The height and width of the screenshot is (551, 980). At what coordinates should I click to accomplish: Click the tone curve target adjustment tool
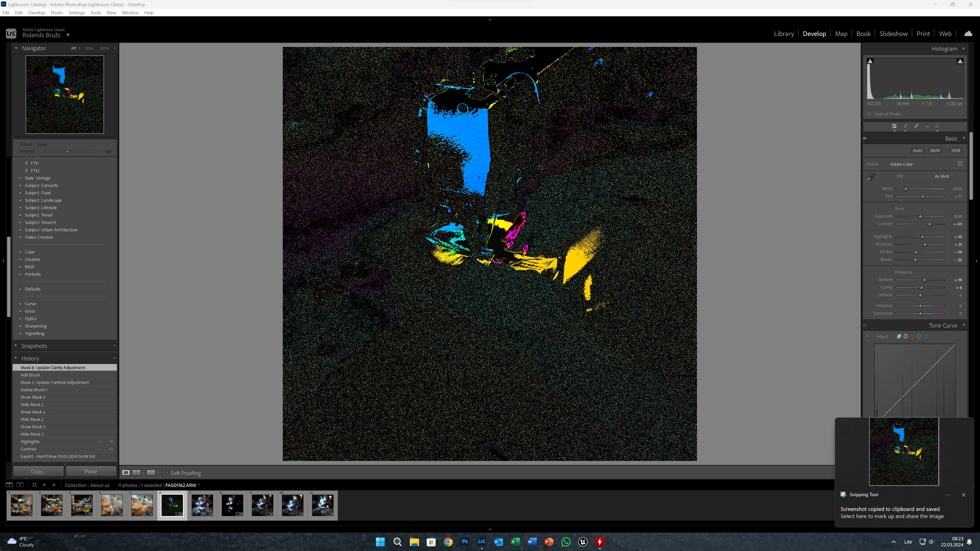[867, 336]
